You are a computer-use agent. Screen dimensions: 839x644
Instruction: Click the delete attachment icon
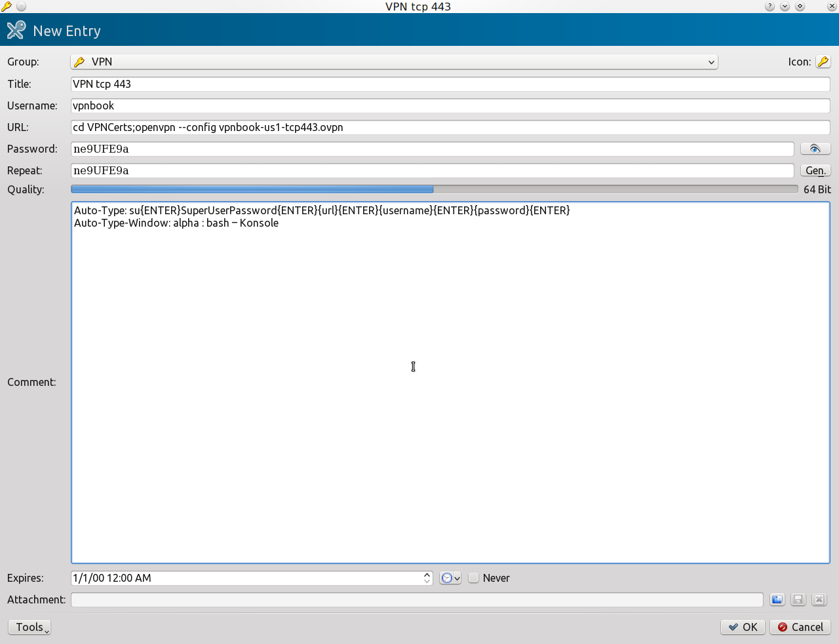(x=819, y=599)
